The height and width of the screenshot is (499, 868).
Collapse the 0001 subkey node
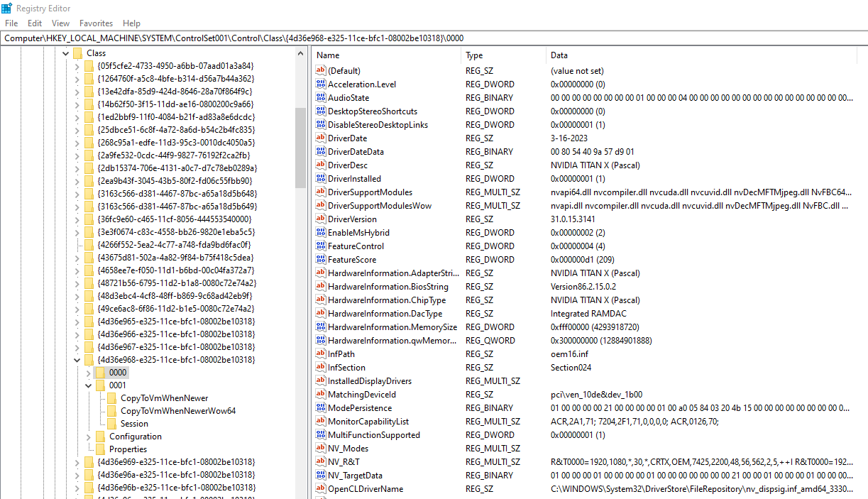89,385
